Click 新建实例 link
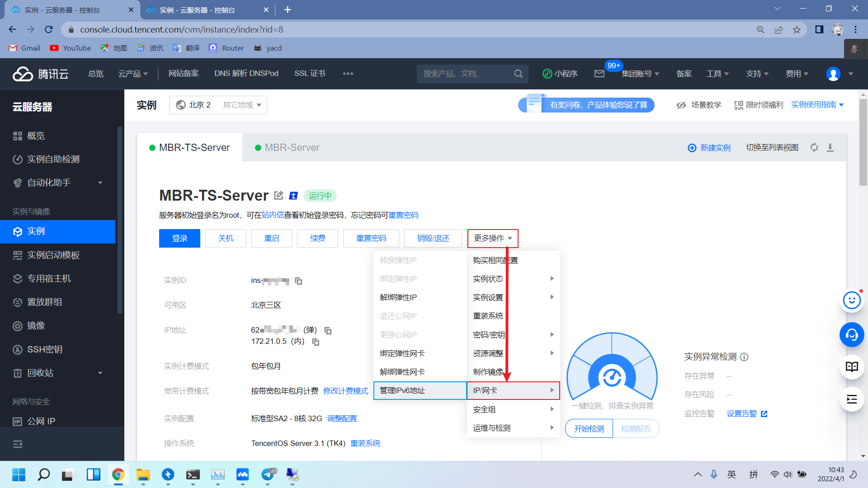This screenshot has width=868, height=488. tap(709, 148)
